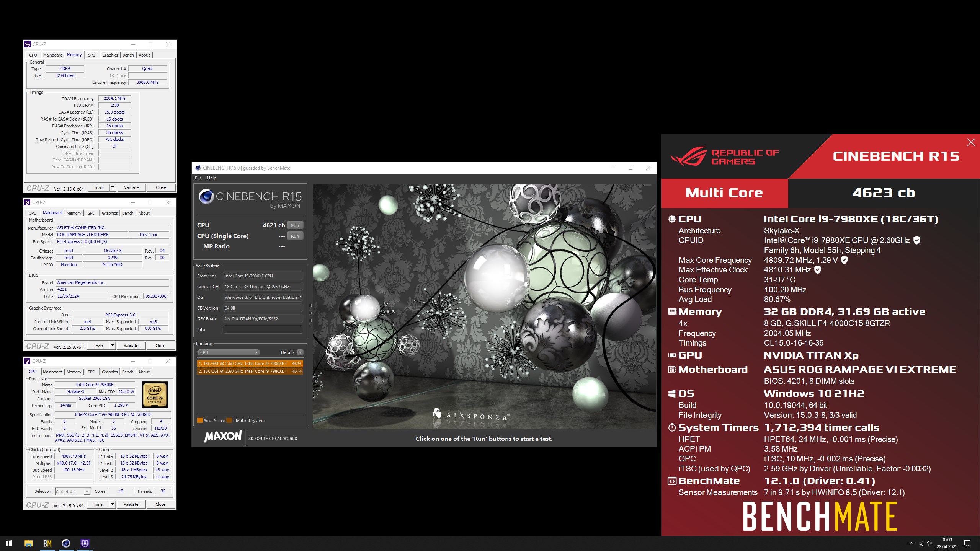
Task: Run the CPU Single Core test
Action: click(295, 236)
